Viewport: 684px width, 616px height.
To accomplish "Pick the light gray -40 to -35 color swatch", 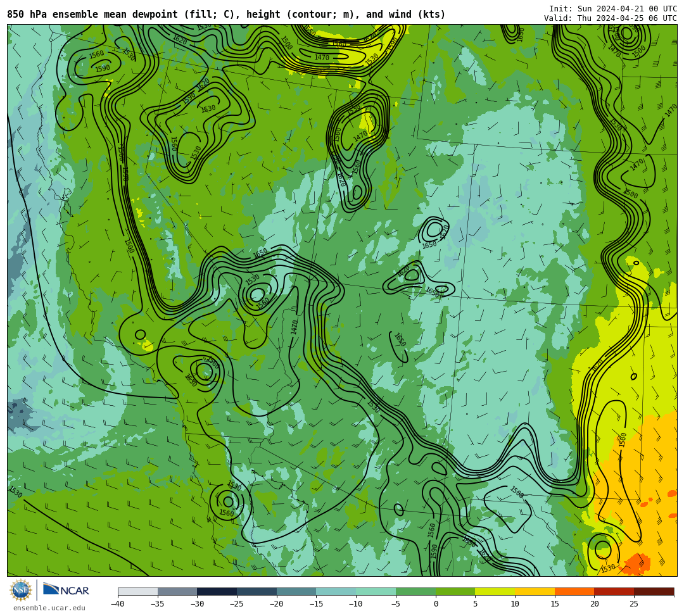I will point(138,591).
